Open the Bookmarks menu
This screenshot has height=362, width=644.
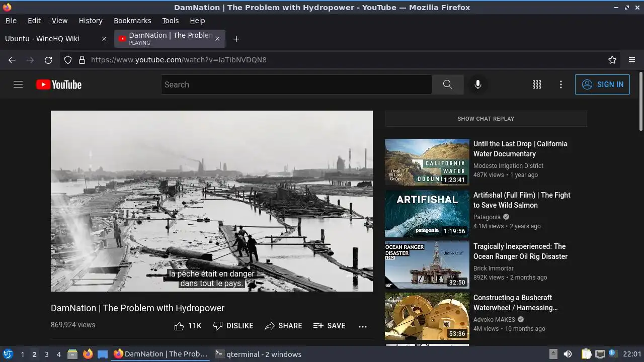132,21
